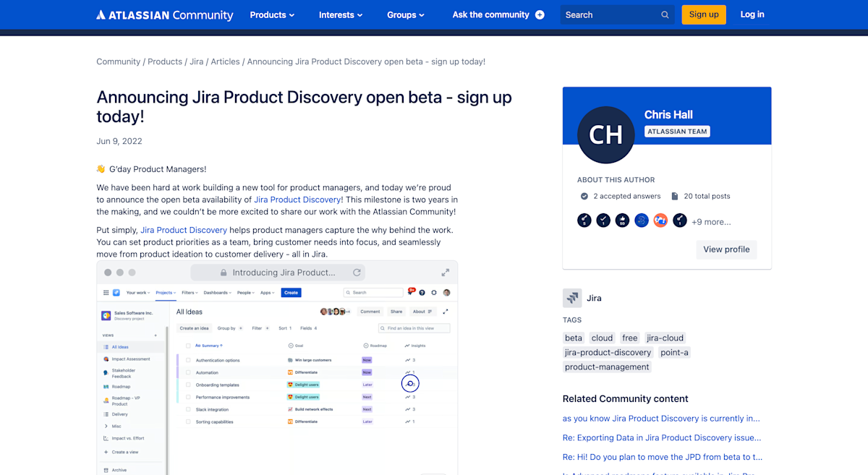Click the last key badge before +9 more
This screenshot has width=868, height=475.
tap(680, 221)
